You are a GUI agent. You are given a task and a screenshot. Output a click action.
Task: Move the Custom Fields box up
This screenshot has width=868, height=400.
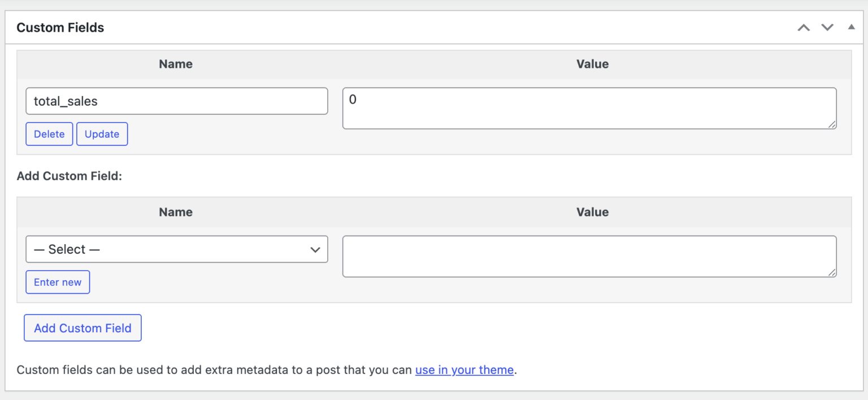tap(804, 27)
